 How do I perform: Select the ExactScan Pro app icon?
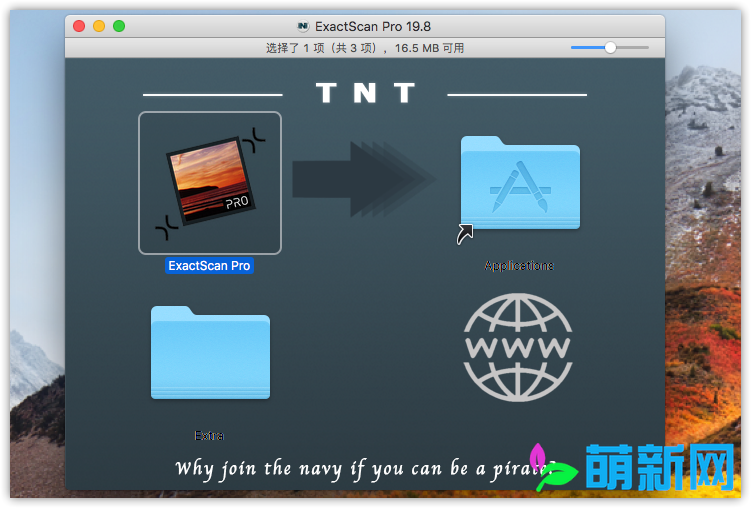pos(210,182)
